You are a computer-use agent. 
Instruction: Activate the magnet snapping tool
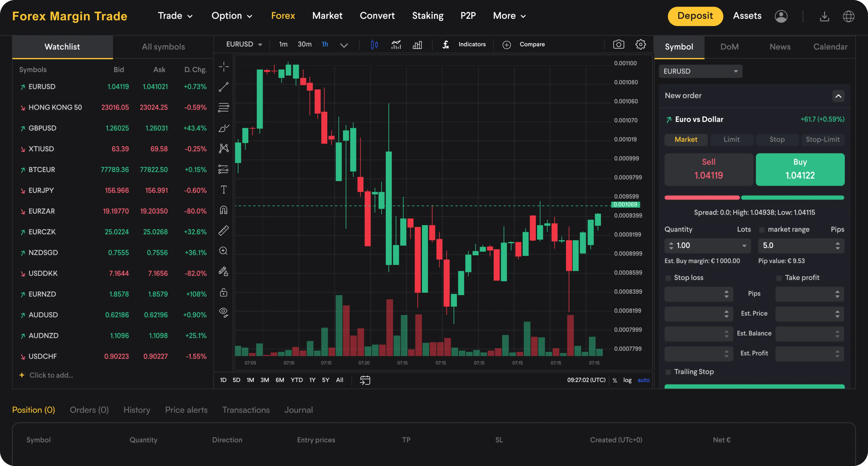[223, 210]
